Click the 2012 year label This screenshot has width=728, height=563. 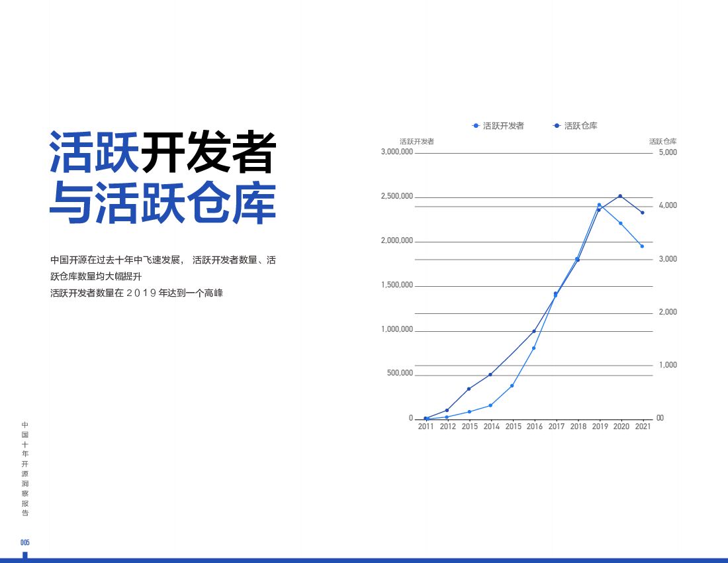(x=447, y=427)
